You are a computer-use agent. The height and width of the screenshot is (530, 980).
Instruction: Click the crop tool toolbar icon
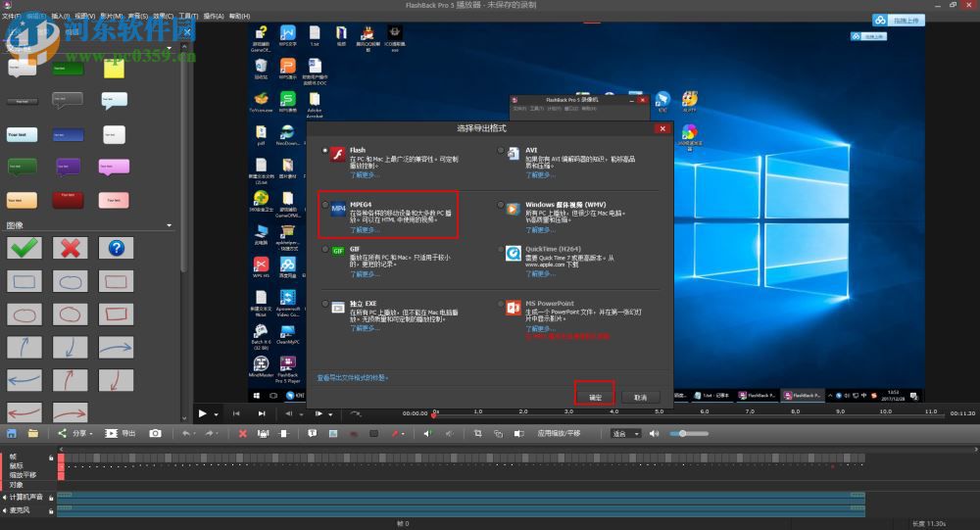coord(477,433)
